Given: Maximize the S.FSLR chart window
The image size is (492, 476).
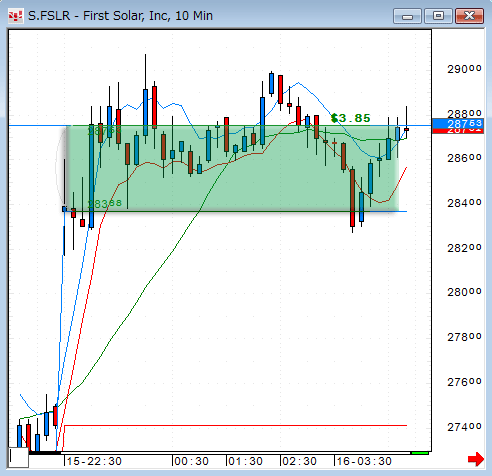Looking at the screenshot, I should 438,16.
